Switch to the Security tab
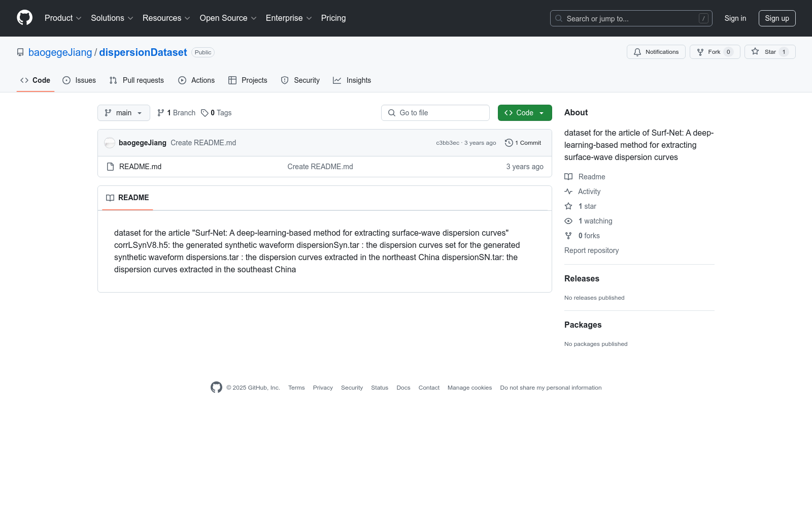This screenshot has width=812, height=508. pyautogui.click(x=300, y=80)
